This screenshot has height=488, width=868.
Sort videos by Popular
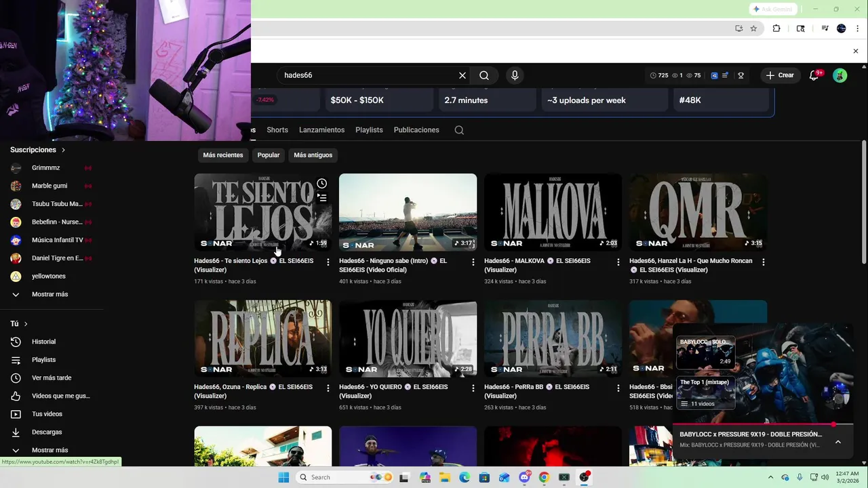pyautogui.click(x=269, y=155)
